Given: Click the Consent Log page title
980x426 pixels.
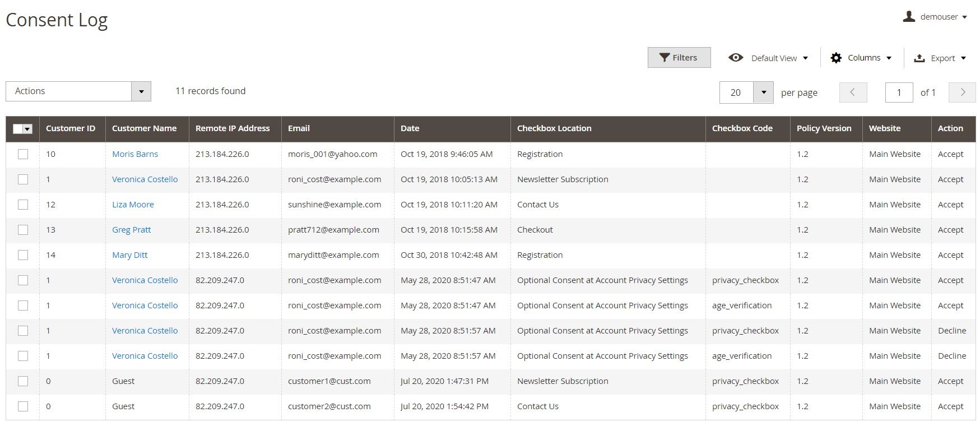Looking at the screenshot, I should [57, 20].
